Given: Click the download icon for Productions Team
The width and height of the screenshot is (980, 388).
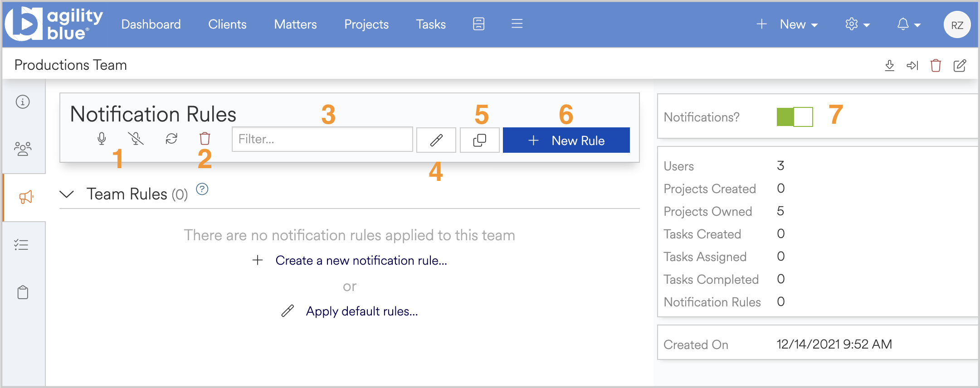Looking at the screenshot, I should point(890,66).
